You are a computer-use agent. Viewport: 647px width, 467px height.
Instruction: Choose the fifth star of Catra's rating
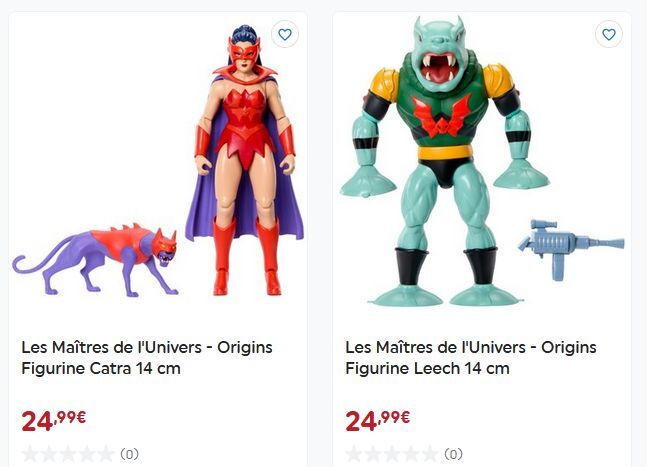click(106, 454)
